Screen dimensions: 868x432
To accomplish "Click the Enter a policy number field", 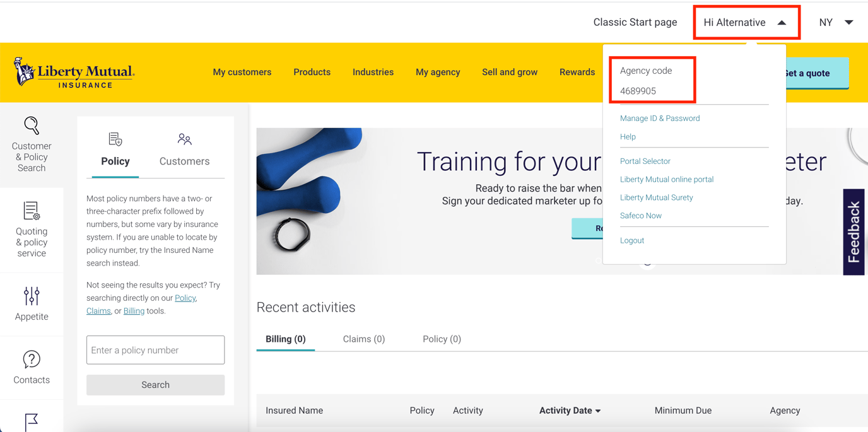I will tap(155, 350).
